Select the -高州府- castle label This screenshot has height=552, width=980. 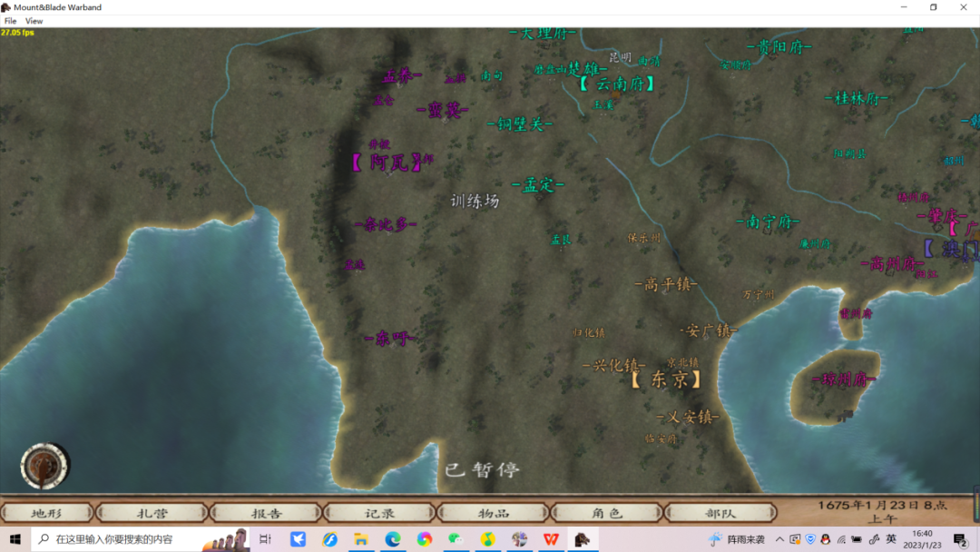click(x=893, y=263)
